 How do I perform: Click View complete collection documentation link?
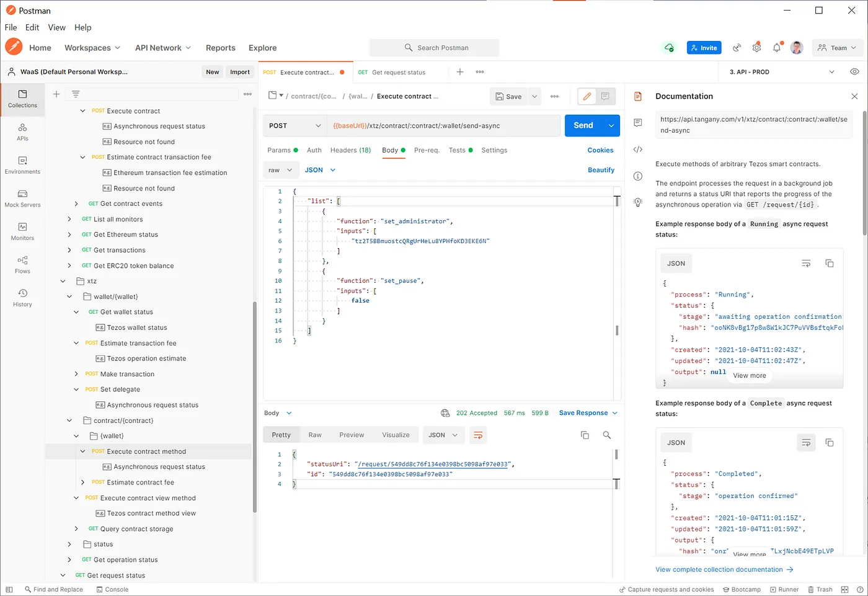pos(724,569)
